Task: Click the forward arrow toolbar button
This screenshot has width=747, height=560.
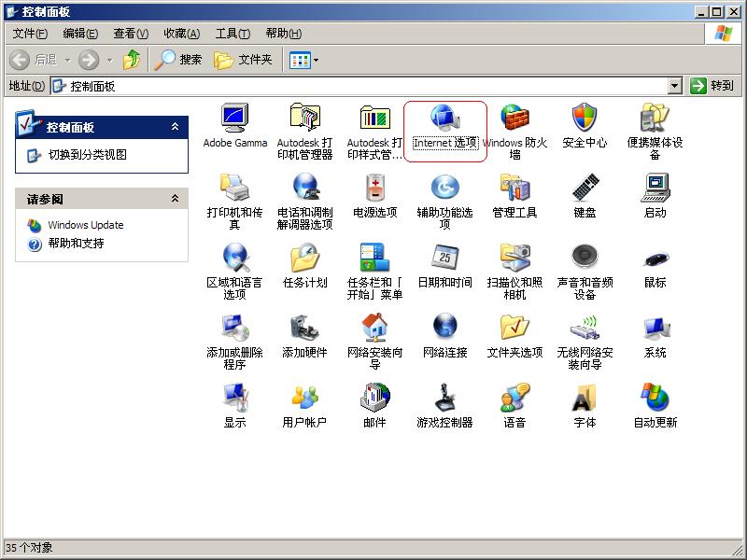Action: 89,60
